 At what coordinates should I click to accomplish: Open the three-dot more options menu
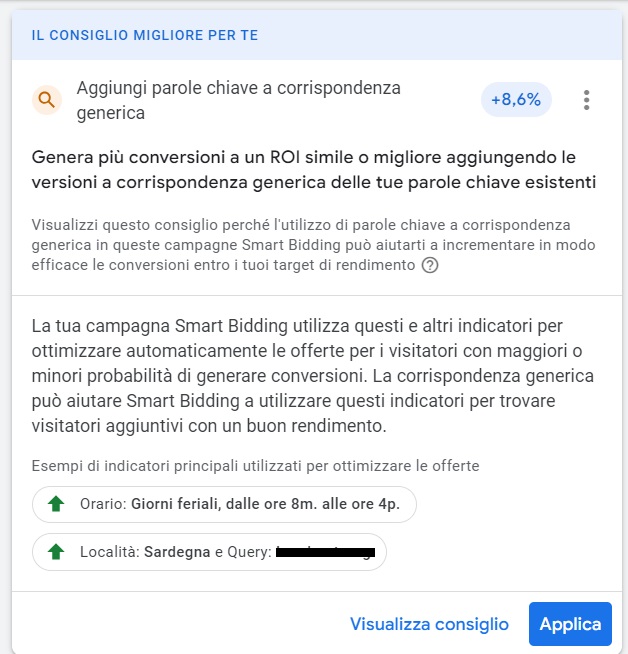click(x=586, y=100)
